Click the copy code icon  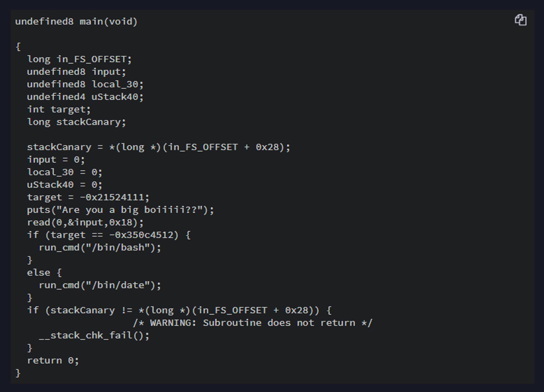click(521, 20)
